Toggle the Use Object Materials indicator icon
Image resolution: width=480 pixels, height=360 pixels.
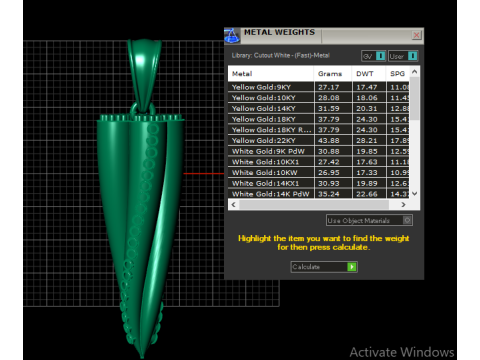(x=407, y=220)
